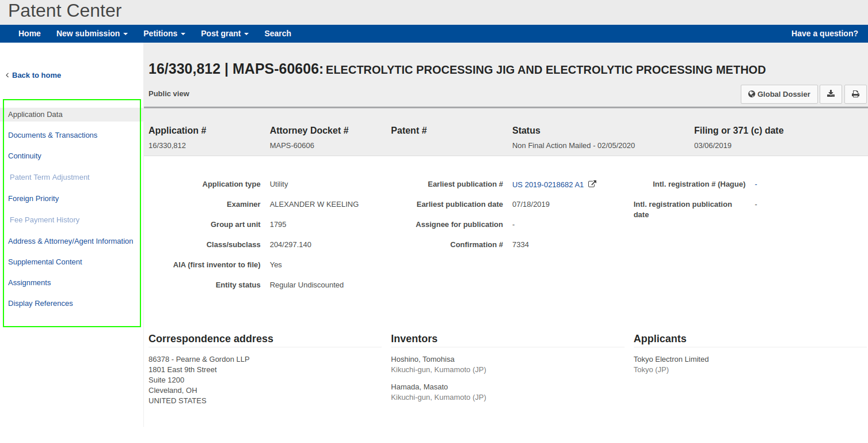
Task: Open the Continuity sidebar section
Action: coord(25,156)
